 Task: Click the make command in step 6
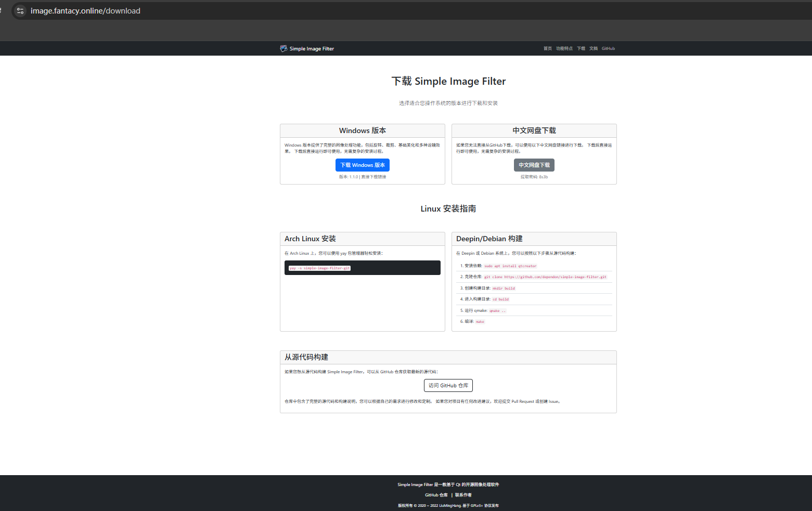[x=480, y=322]
